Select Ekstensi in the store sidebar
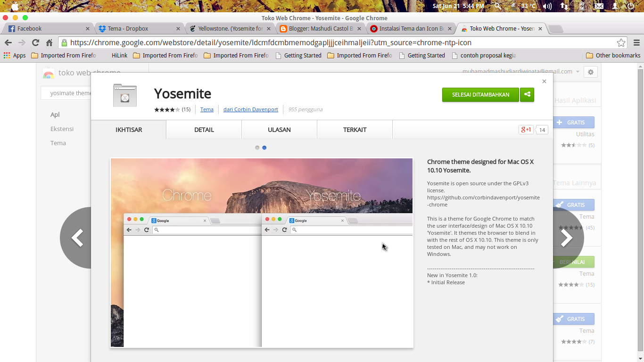 (x=62, y=129)
